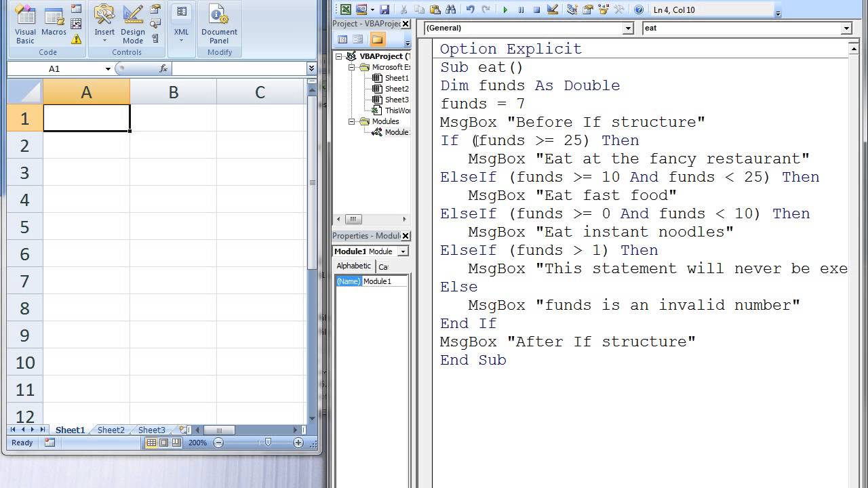Click the macro recording icon in status bar

pos(50,443)
